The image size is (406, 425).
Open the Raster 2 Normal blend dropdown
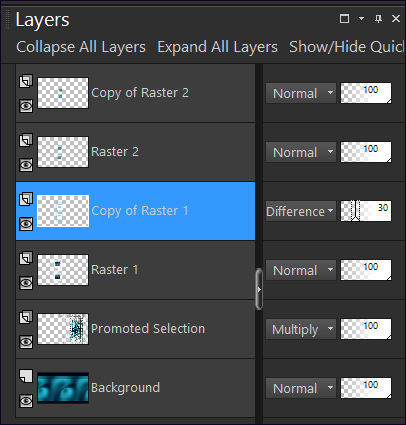pyautogui.click(x=300, y=152)
